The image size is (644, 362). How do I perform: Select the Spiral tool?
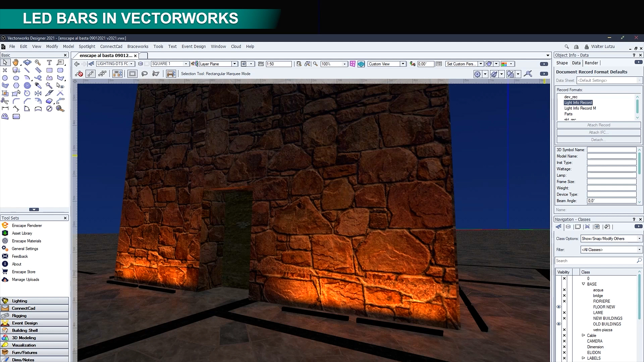tap(27, 85)
